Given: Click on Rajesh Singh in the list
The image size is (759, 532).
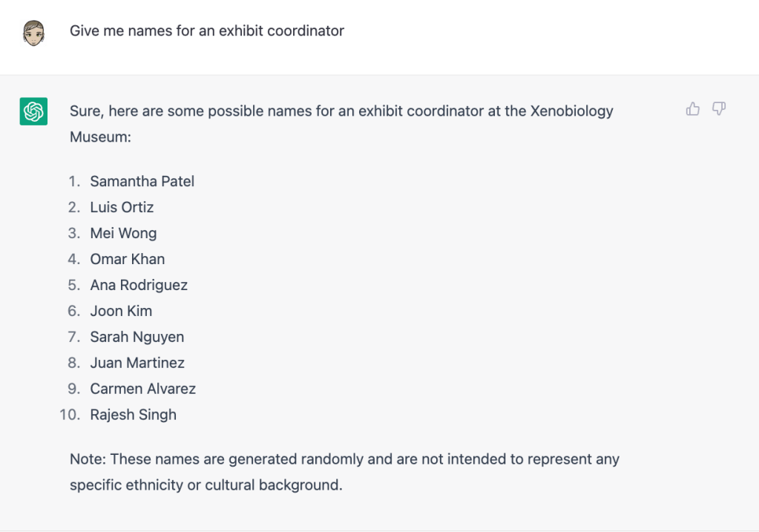Looking at the screenshot, I should 133,415.
